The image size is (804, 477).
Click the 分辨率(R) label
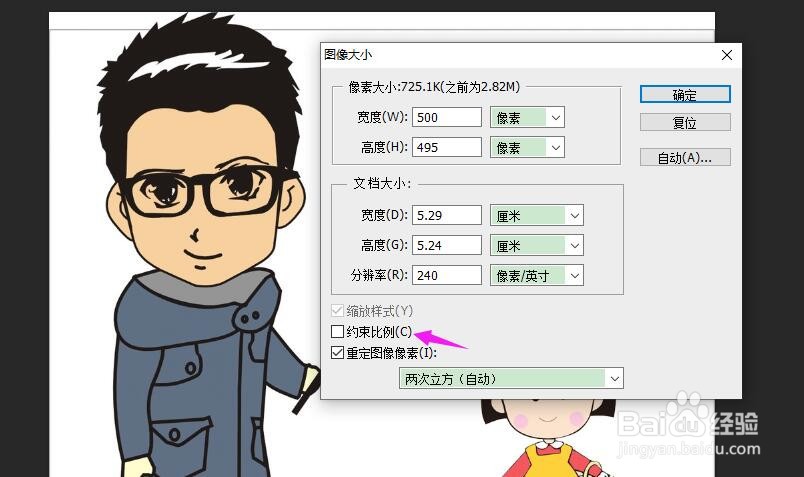[x=379, y=275]
